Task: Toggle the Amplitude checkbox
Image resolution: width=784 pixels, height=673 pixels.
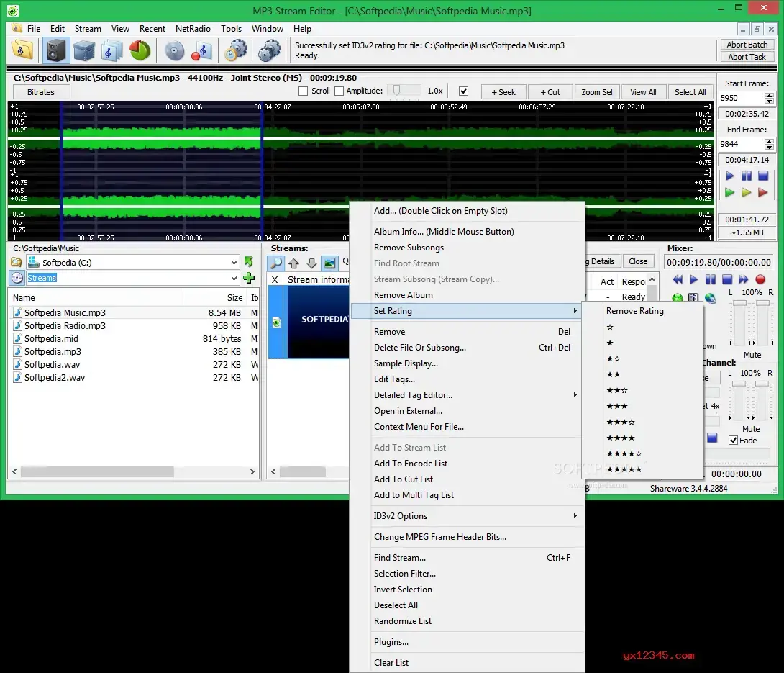Action: tap(339, 91)
